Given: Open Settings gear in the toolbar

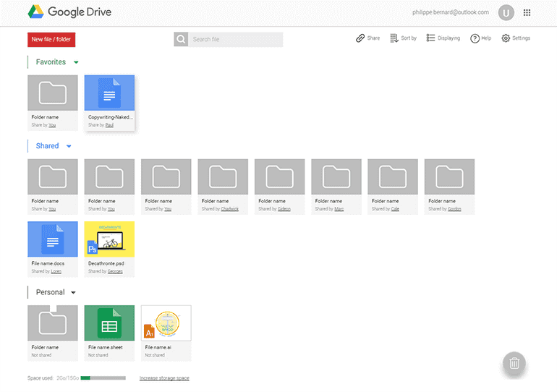Looking at the screenshot, I should coord(515,38).
